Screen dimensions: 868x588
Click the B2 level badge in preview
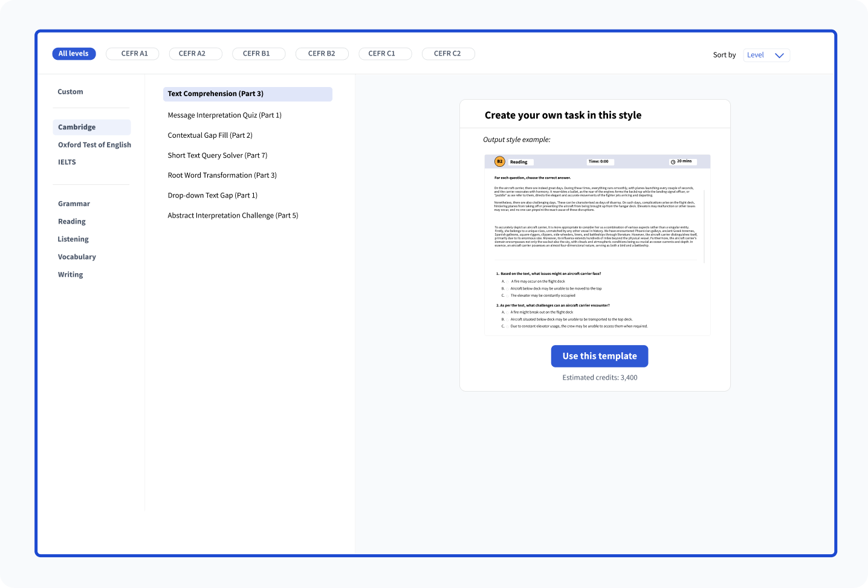[x=500, y=161]
